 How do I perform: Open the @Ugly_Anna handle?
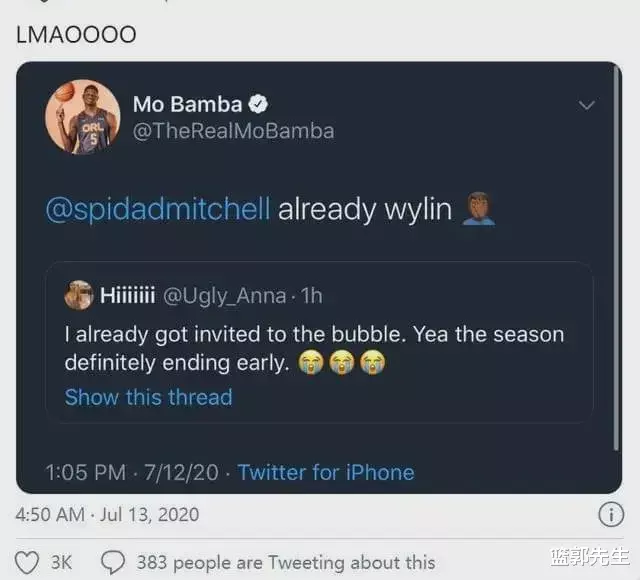tap(224, 296)
